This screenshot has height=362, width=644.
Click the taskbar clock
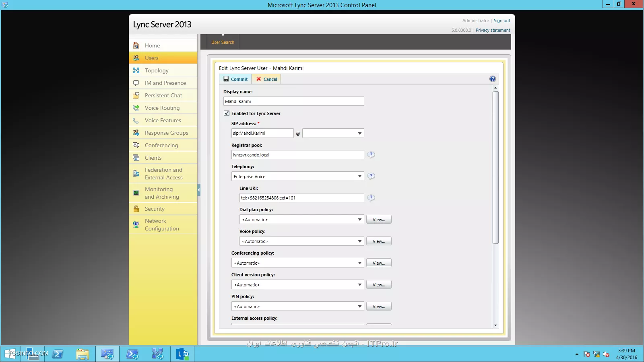626,354
